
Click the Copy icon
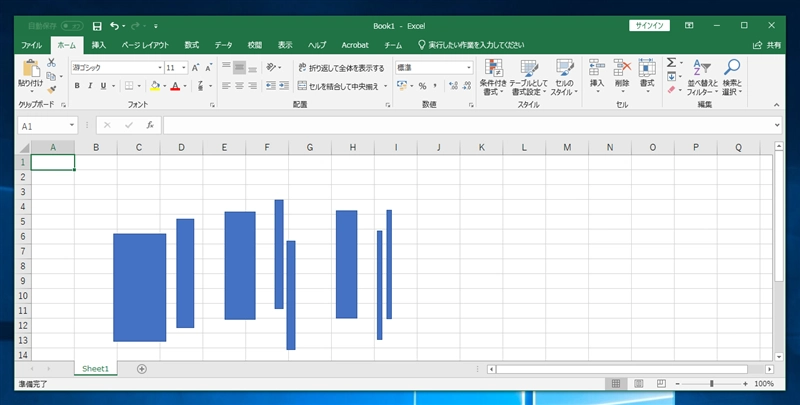coord(51,76)
